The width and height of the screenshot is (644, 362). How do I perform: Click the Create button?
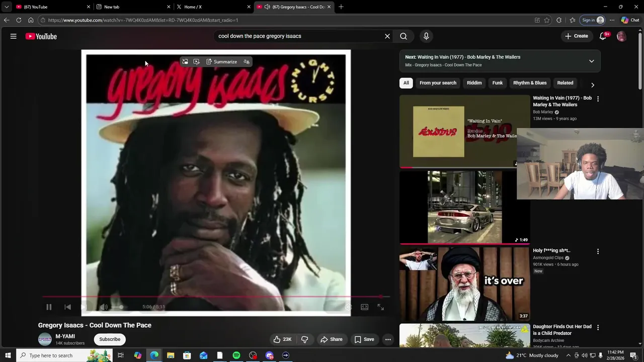coord(577,36)
